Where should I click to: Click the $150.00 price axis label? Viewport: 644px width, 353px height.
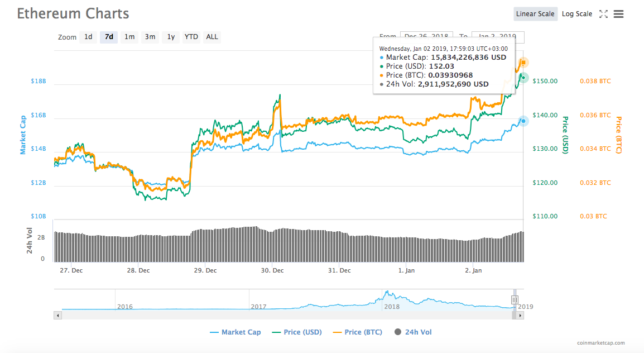click(545, 81)
